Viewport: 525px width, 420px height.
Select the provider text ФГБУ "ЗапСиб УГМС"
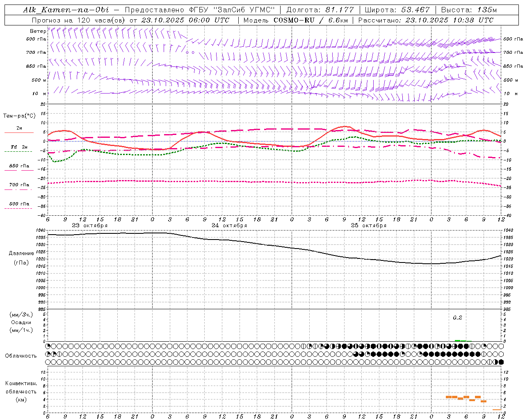click(231, 10)
